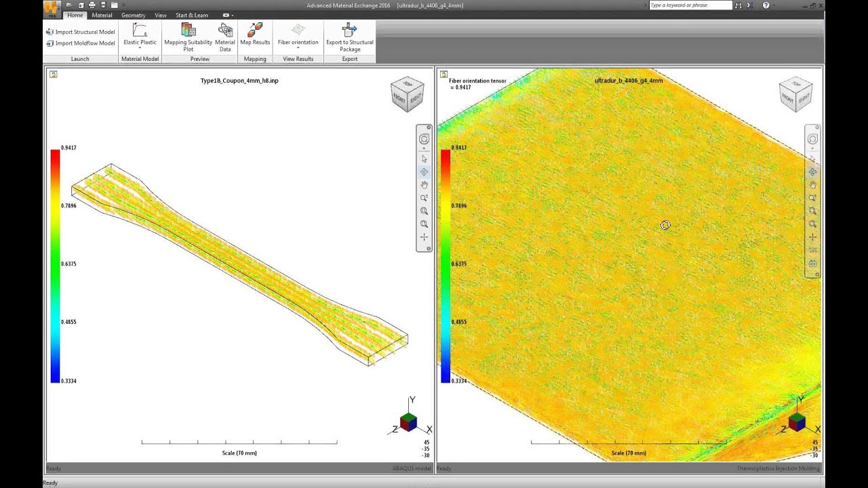Click the Print quick access icon

tap(92, 5)
